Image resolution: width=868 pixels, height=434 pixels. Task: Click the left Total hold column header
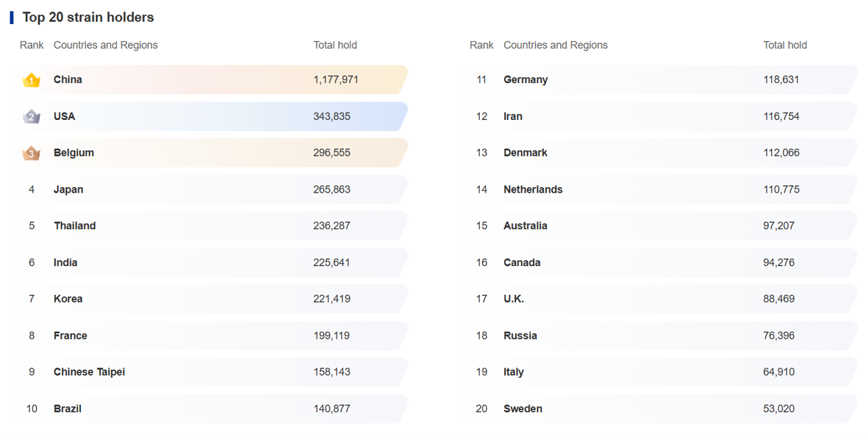(x=335, y=45)
